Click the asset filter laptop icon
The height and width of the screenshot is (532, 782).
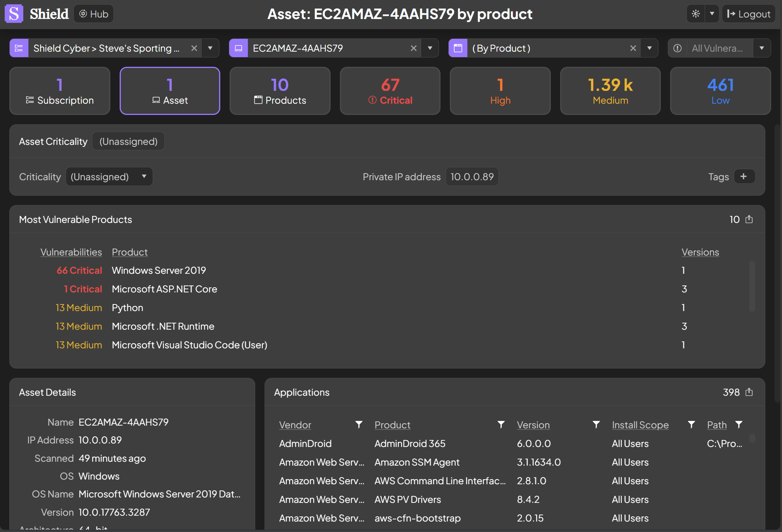[239, 48]
